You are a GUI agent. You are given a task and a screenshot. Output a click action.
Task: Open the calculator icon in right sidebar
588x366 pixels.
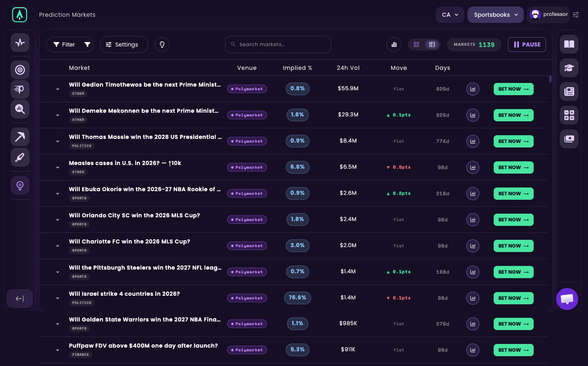point(569,115)
